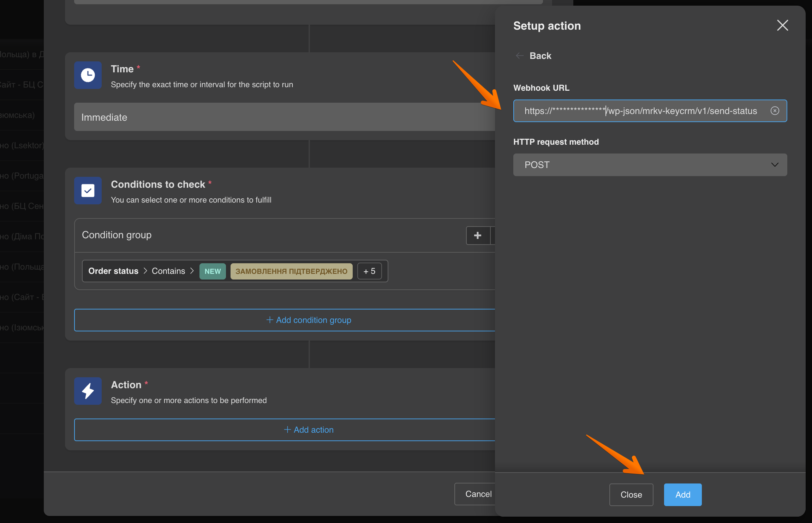
Task: Click the lightning bolt Action icon
Action: [x=88, y=391]
